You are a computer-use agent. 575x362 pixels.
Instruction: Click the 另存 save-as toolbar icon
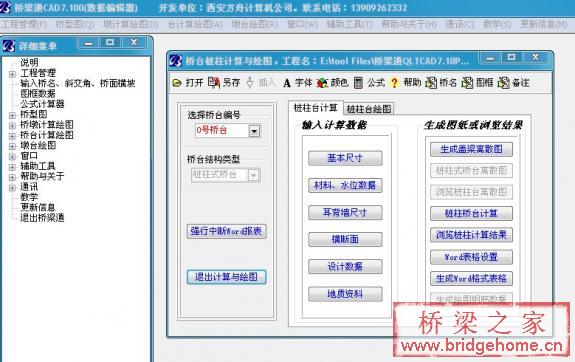click(x=214, y=83)
